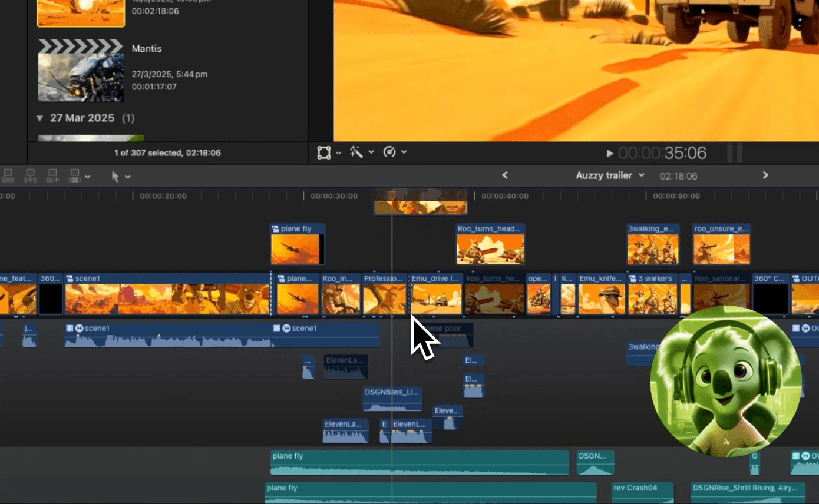The width and height of the screenshot is (819, 504).
Task: Click the forward chevron right of Auzzy trailer
Action: (x=765, y=175)
